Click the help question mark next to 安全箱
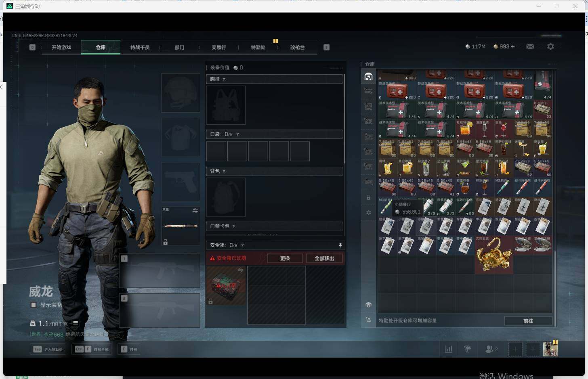The image size is (588, 379). [242, 245]
